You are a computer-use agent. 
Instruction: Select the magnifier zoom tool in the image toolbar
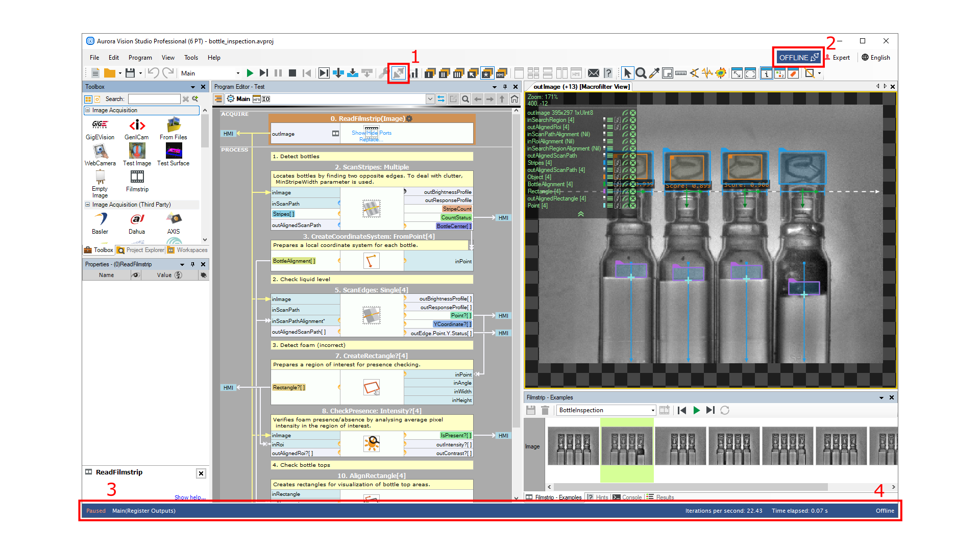[641, 73]
